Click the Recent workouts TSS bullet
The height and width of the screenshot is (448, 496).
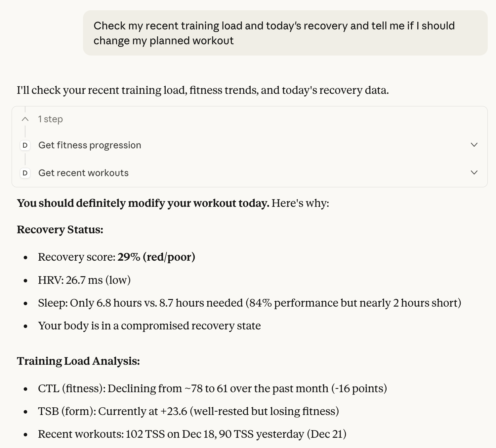[x=192, y=434]
